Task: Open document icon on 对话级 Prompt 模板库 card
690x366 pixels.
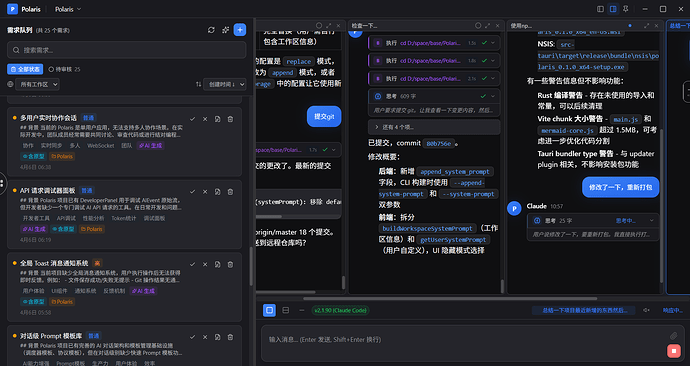Action: [x=217, y=337]
